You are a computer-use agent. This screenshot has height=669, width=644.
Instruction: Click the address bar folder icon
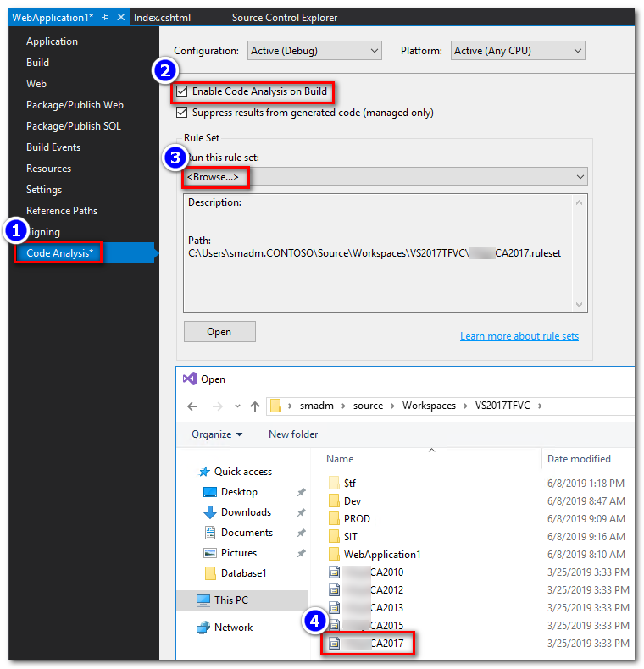(x=276, y=406)
